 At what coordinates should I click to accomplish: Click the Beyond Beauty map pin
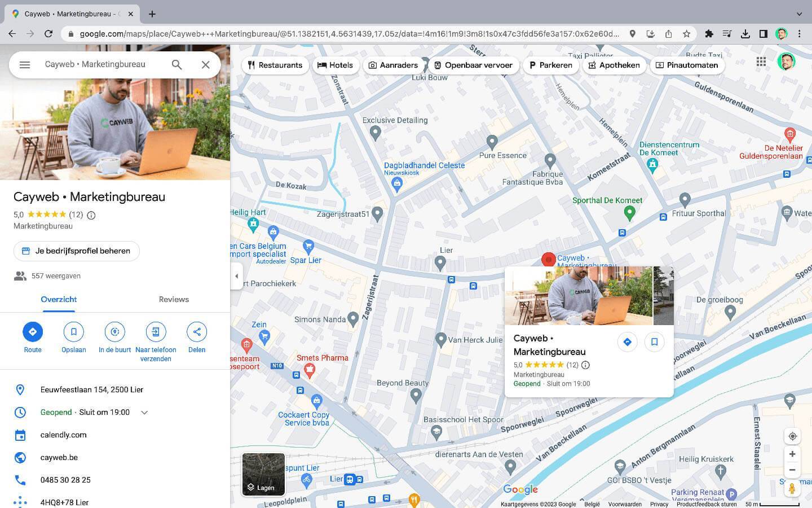click(416, 396)
